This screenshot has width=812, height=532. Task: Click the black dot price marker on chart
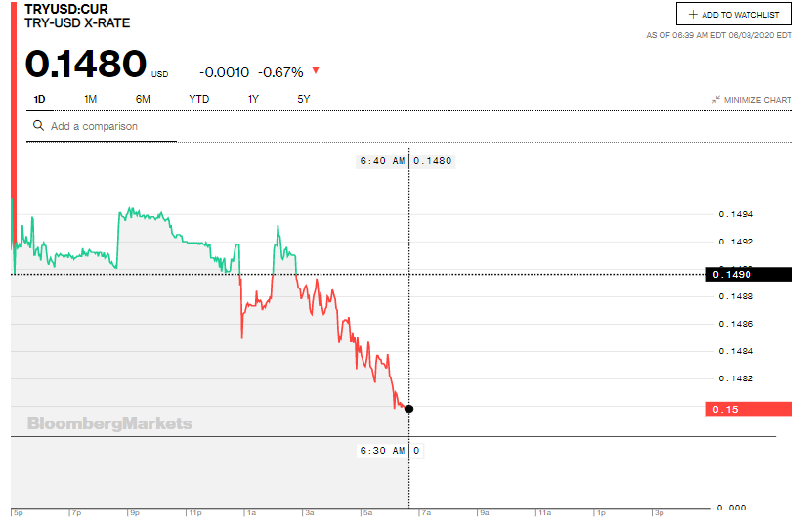(x=408, y=408)
